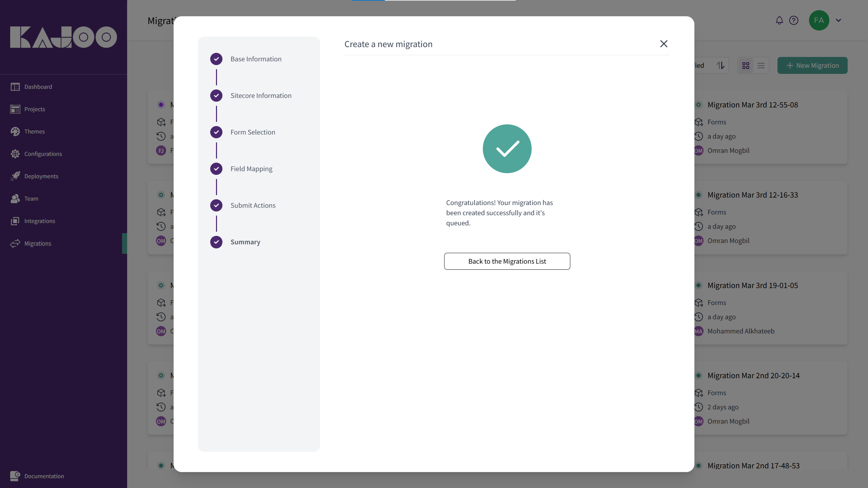Viewport: 868px width, 488px height.
Task: Switch to list view layout
Action: tap(761, 65)
